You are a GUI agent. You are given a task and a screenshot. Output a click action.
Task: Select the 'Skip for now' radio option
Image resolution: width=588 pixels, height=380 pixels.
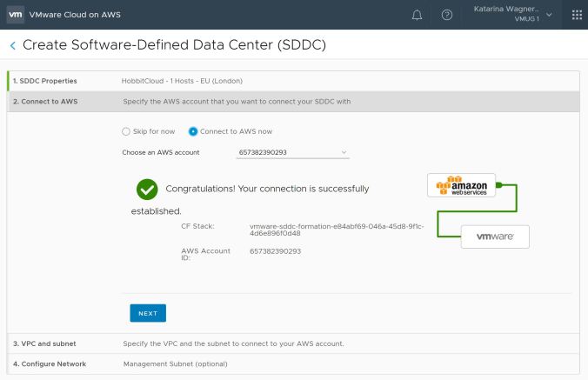point(126,131)
